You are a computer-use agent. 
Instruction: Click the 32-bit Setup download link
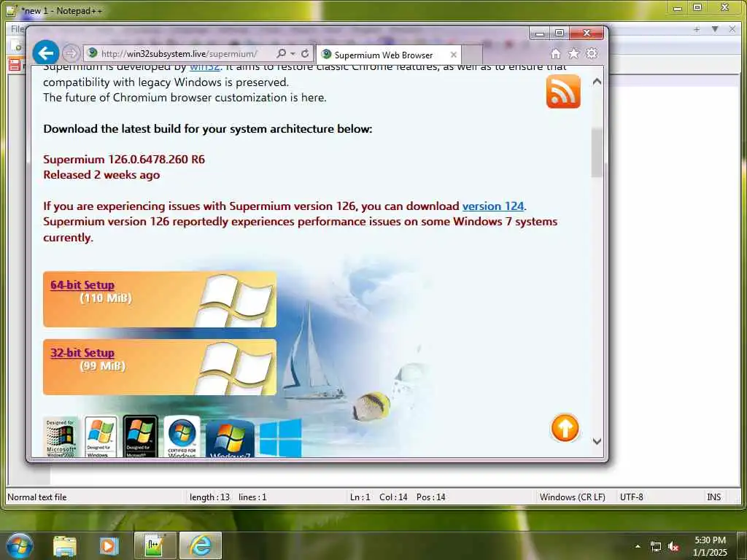[x=82, y=353]
